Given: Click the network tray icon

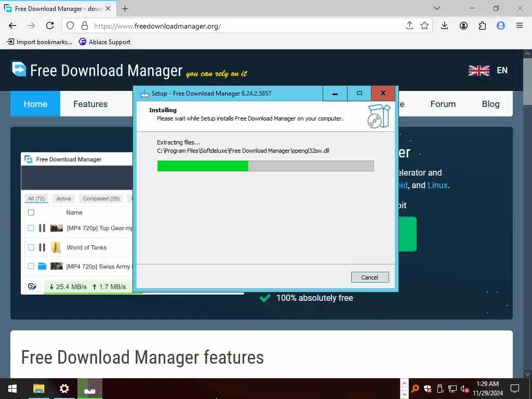Looking at the screenshot, I should (x=452, y=389).
